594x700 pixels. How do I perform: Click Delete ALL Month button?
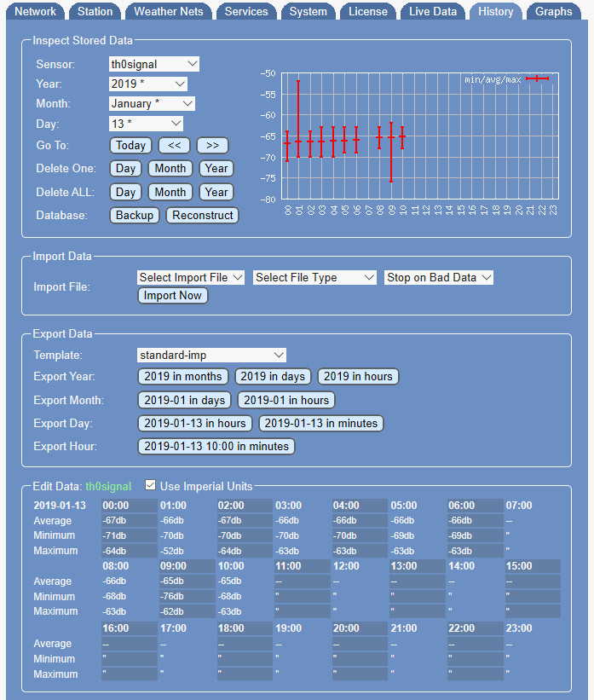pyautogui.click(x=170, y=193)
